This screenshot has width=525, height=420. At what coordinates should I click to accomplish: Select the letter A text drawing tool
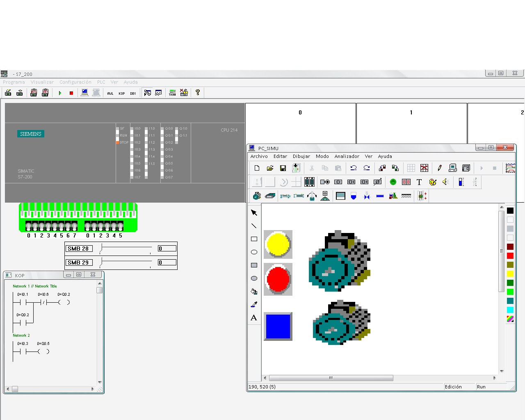(254, 317)
